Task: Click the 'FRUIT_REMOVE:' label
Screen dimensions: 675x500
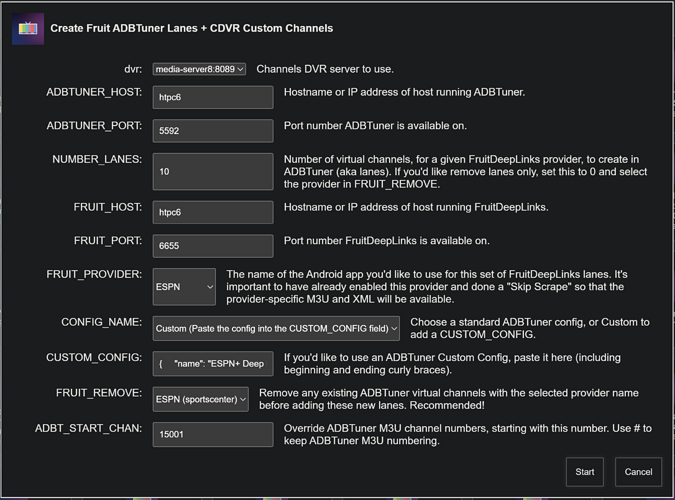Action: point(99,393)
